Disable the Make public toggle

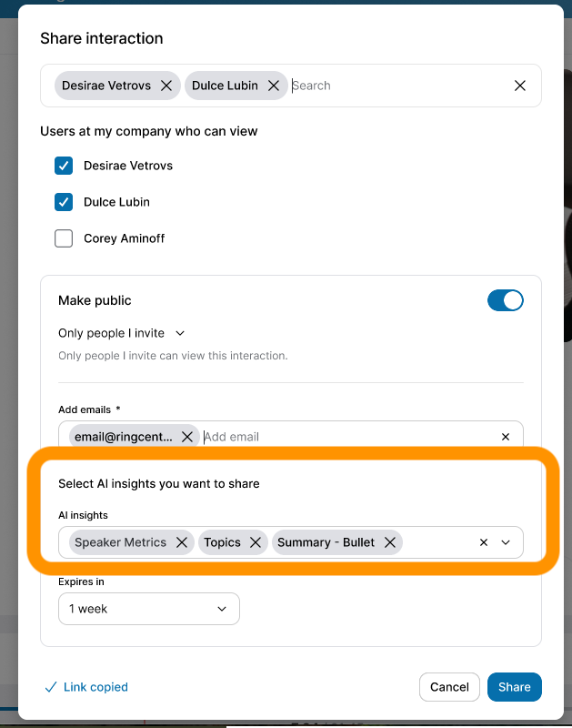point(506,300)
